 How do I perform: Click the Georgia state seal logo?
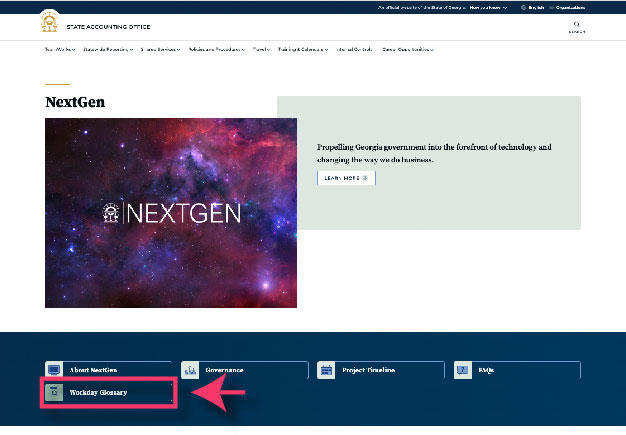(x=50, y=21)
